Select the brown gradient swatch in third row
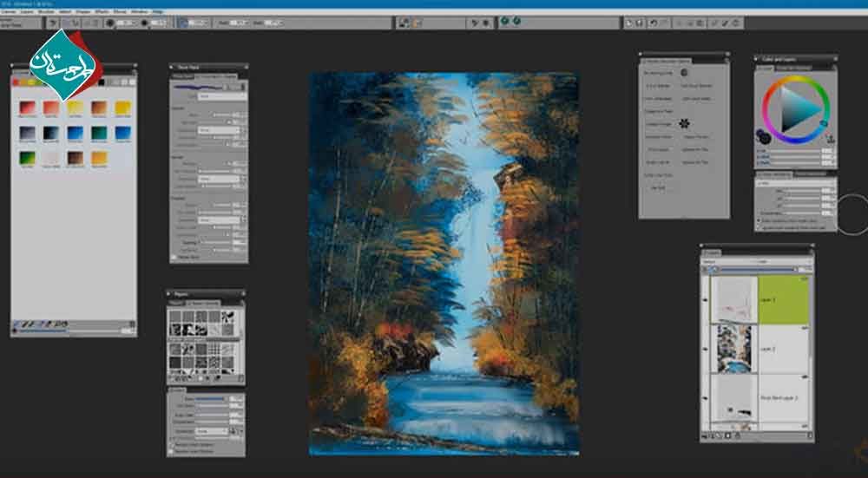 coord(76,158)
